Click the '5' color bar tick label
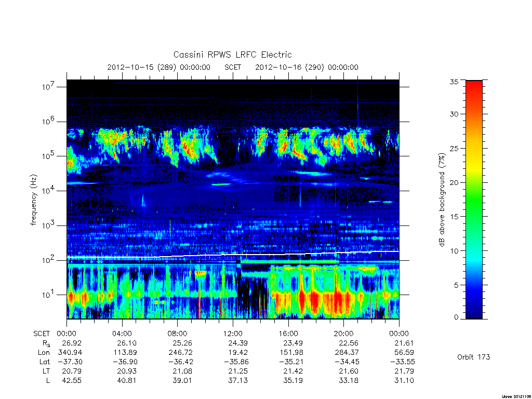The image size is (532, 399). (x=456, y=285)
